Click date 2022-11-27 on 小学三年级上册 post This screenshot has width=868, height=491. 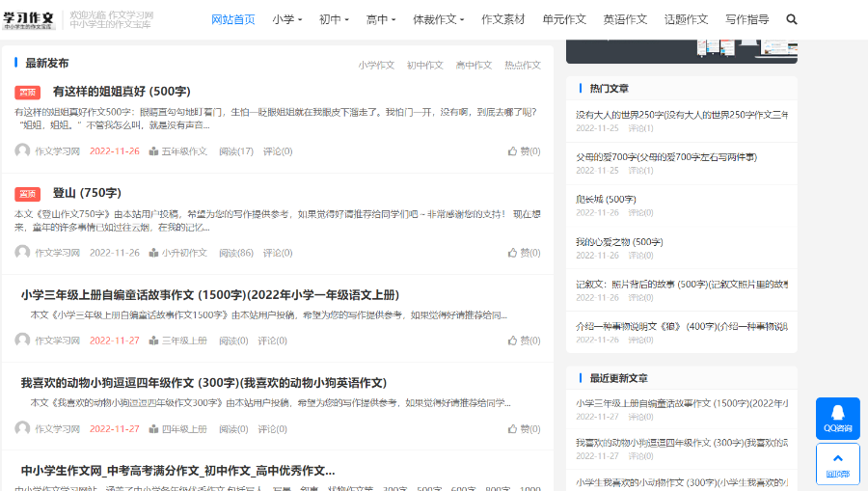click(115, 341)
